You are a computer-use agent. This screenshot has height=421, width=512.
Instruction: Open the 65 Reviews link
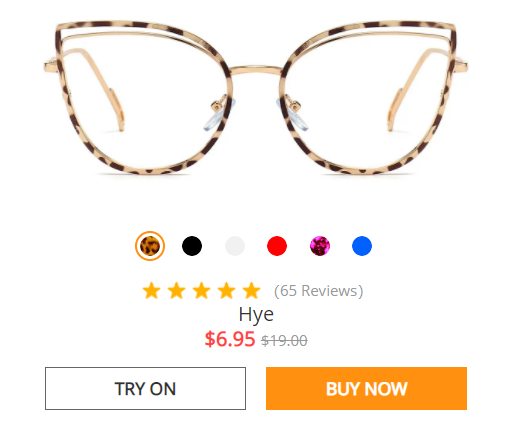(318, 291)
